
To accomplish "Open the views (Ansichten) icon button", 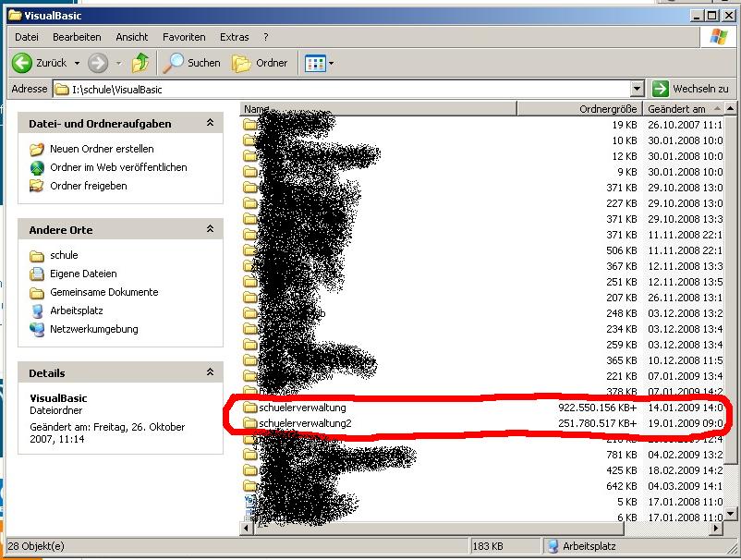I will pos(315,63).
